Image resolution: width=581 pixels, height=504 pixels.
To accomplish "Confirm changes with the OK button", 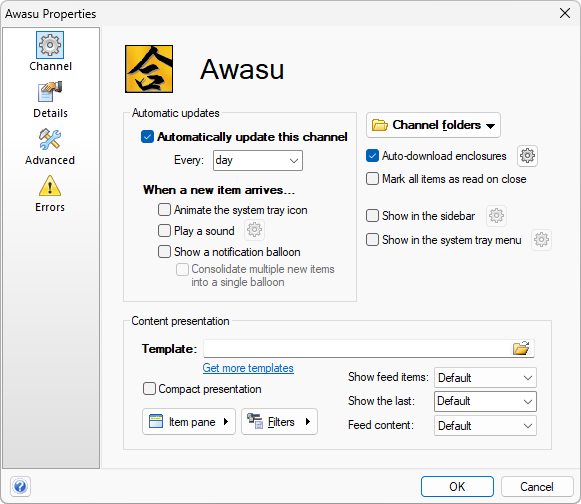I will pos(457,487).
